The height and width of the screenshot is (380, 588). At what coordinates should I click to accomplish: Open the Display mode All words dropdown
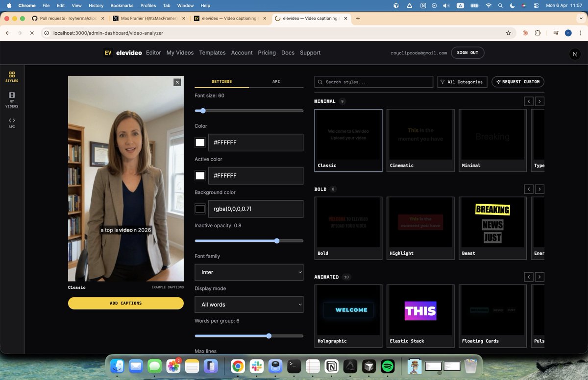tap(249, 305)
